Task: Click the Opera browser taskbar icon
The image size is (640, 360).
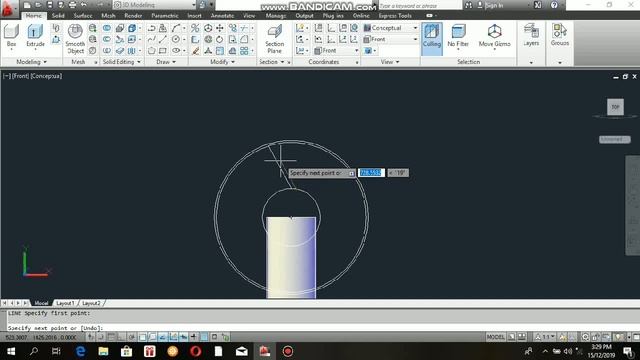Action: (x=196, y=351)
